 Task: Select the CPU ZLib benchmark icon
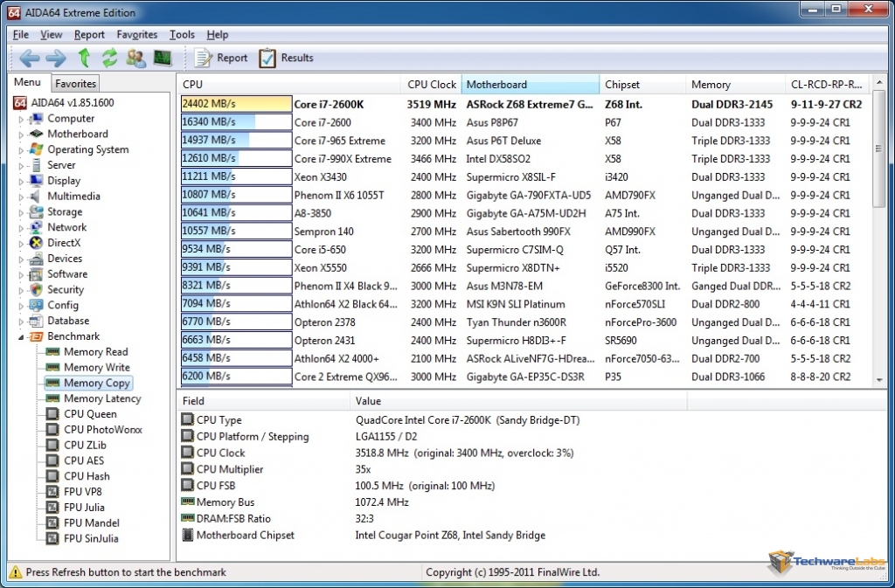[52, 445]
